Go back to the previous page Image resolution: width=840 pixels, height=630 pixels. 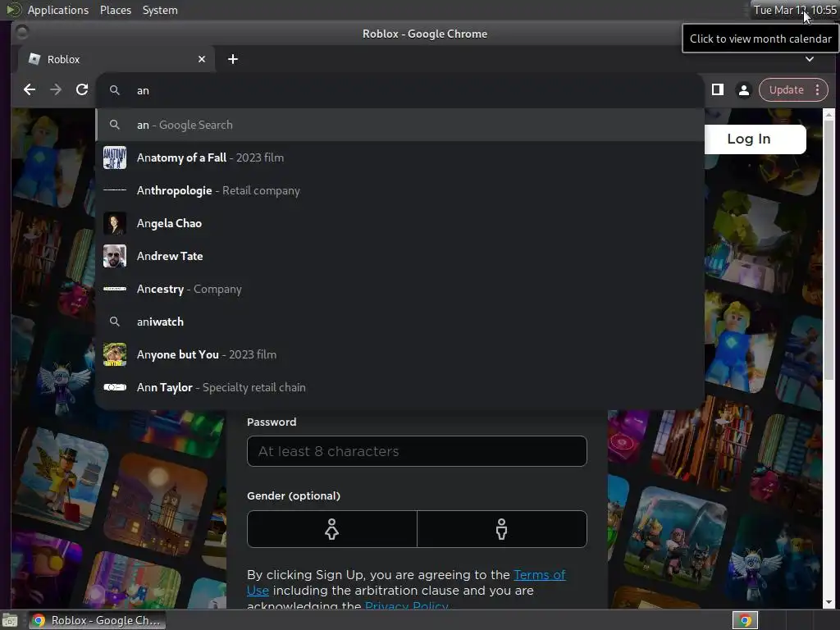click(30, 89)
